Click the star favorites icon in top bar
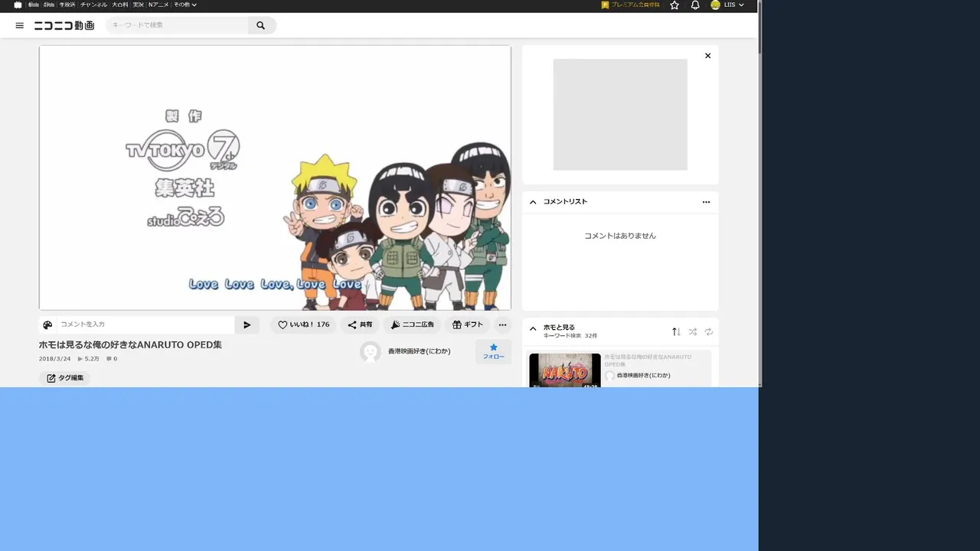This screenshot has width=980, height=551. tap(675, 5)
